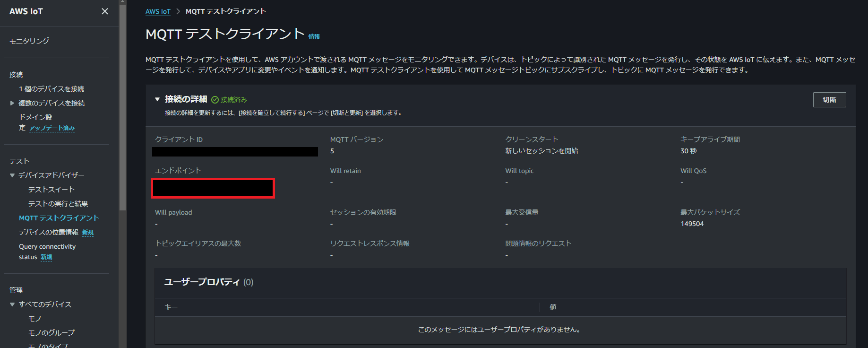
Task: Click the 切断 disconnect button
Action: (829, 100)
